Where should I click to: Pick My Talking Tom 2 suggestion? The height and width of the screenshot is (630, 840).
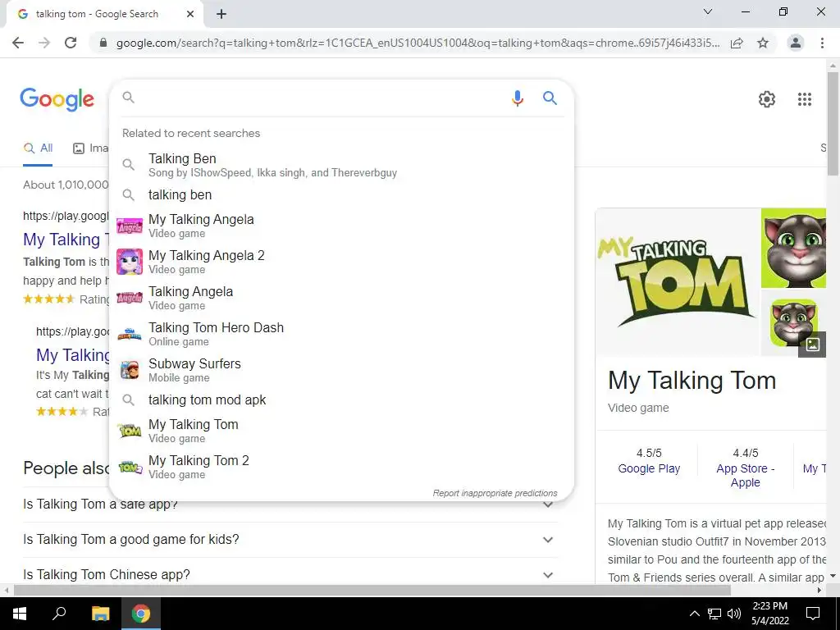(x=341, y=467)
